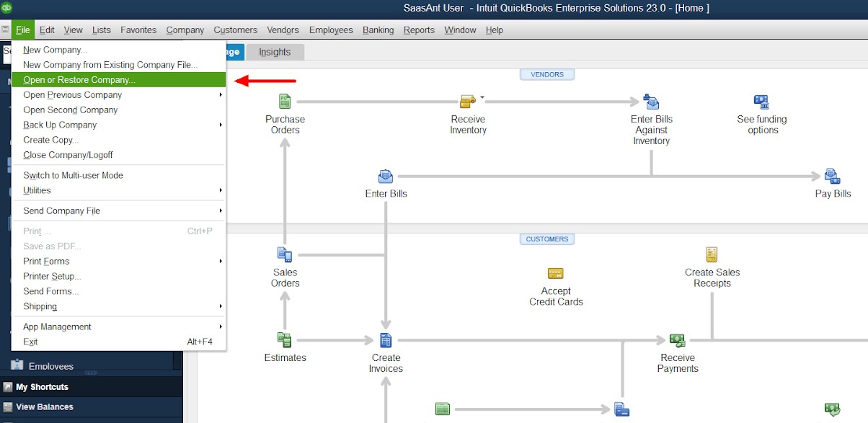Click the Receive Payments icon
This screenshot has height=423, width=868.
677,339
